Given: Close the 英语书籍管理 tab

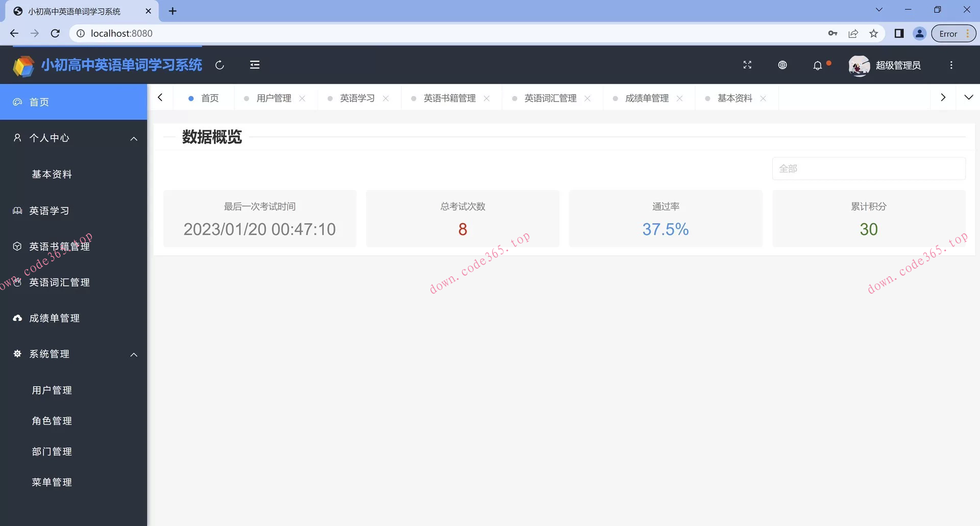Looking at the screenshot, I should pos(487,98).
